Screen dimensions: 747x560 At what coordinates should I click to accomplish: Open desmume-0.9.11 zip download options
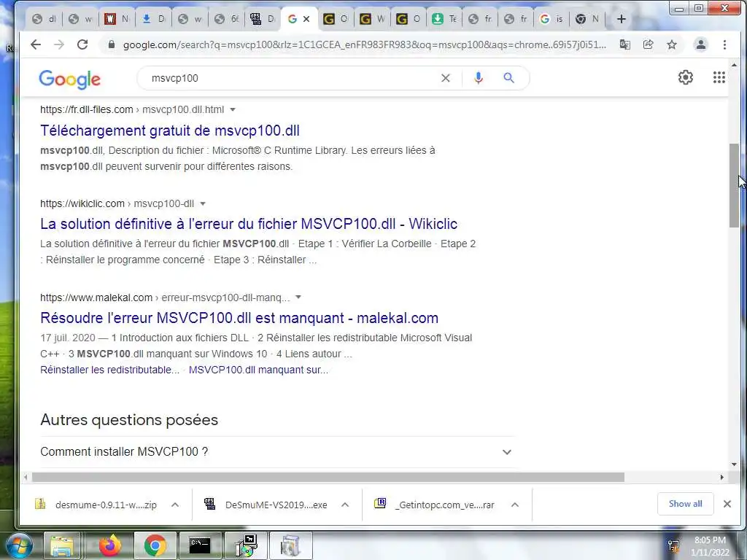pos(175,505)
